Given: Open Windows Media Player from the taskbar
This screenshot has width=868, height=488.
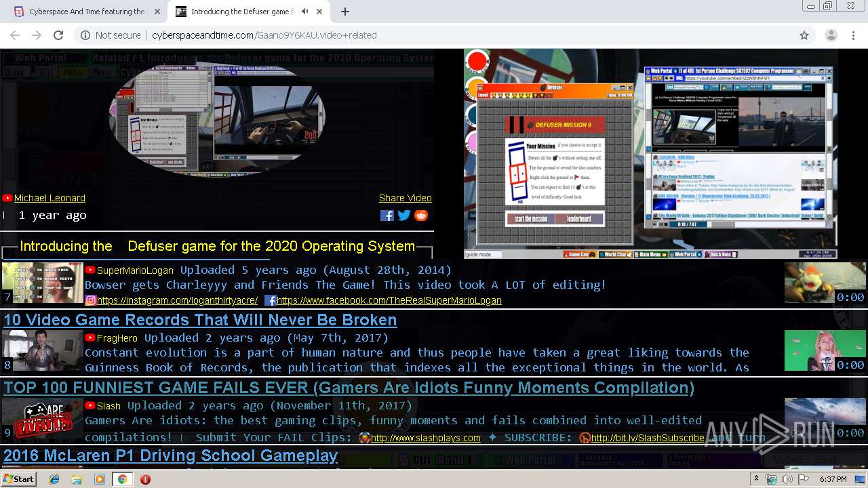Looking at the screenshot, I should point(100,479).
